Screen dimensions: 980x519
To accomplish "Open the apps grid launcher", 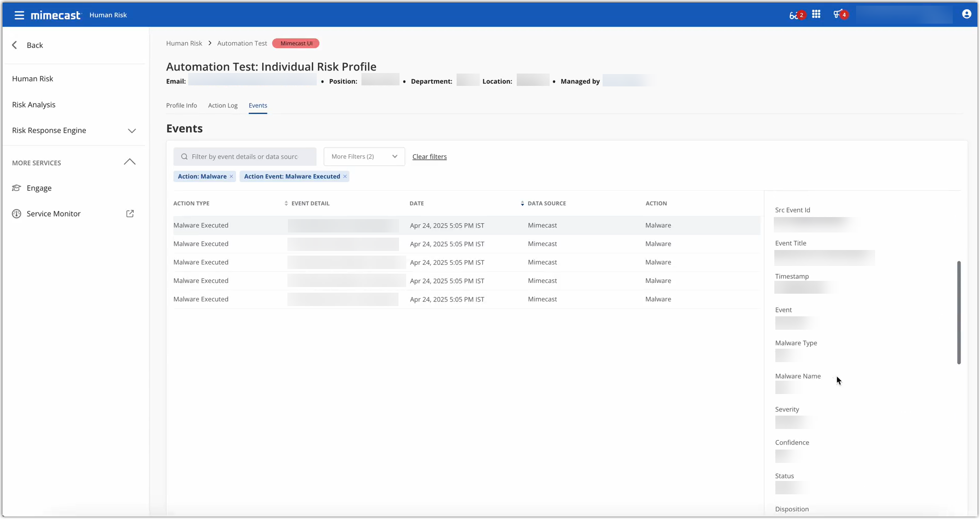I will pos(816,14).
